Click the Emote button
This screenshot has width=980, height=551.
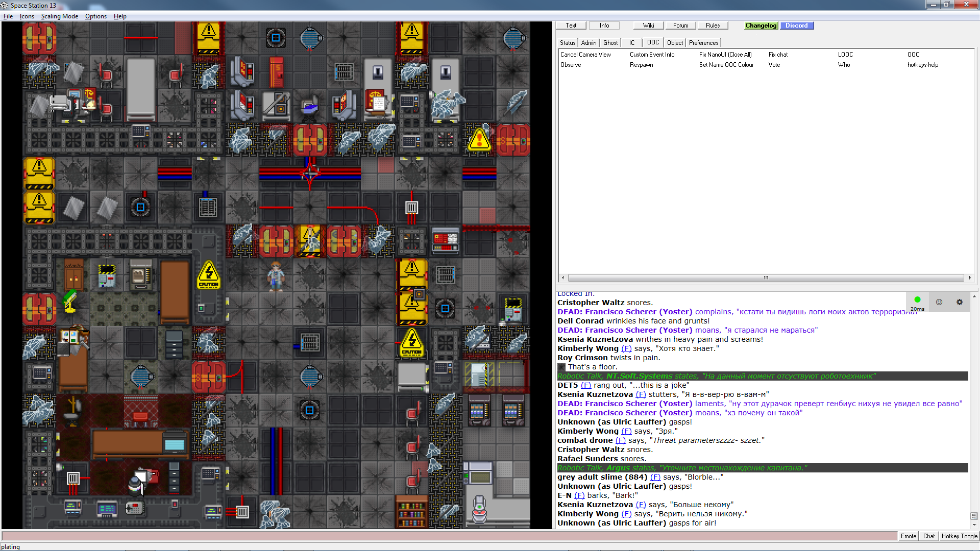point(908,536)
